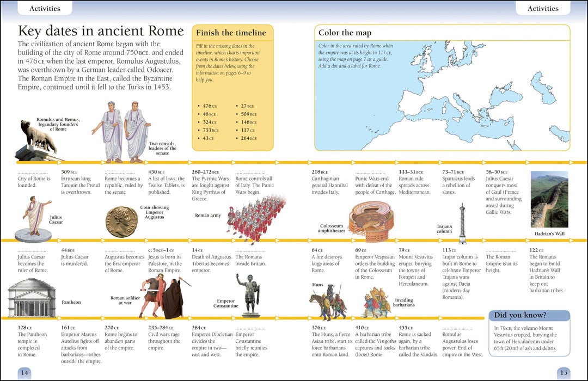Click the 122 CE Hadrian's Wall entry
588x381 pixels.
547,271
